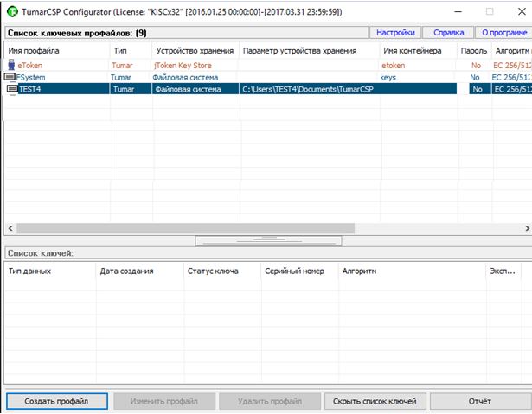This screenshot has height=414, width=532.
Task: Click the Отчёт report button
Action: pos(478,401)
